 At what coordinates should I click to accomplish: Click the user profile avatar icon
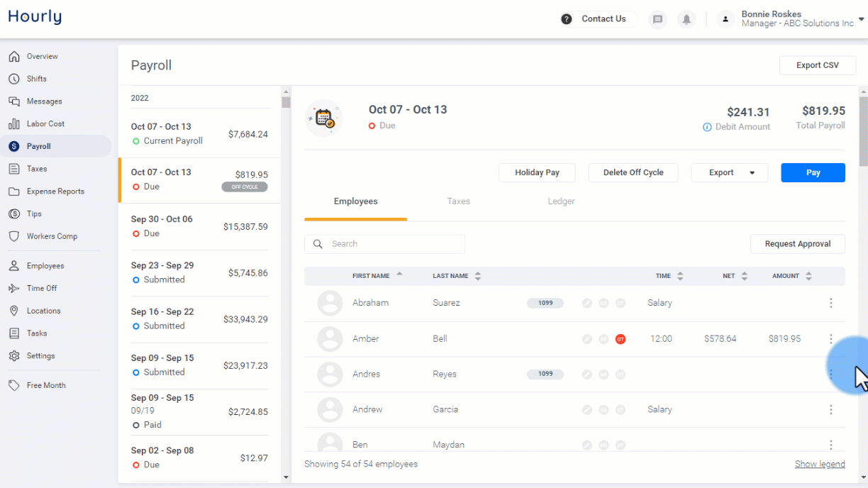pos(725,19)
